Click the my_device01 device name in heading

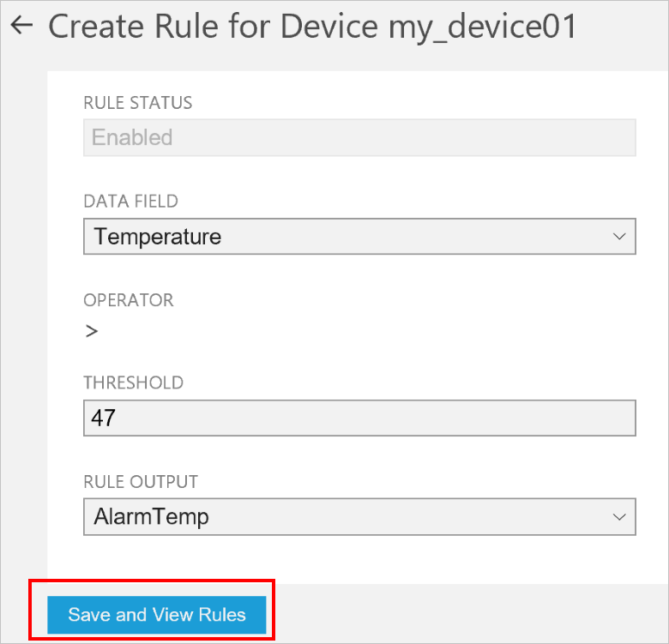click(483, 27)
